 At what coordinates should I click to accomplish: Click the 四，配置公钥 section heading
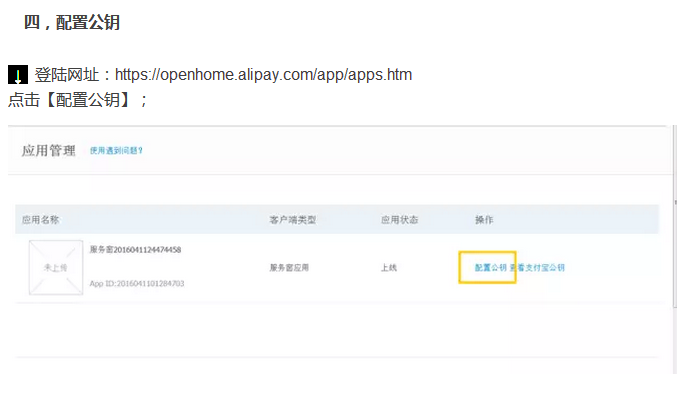point(72,22)
